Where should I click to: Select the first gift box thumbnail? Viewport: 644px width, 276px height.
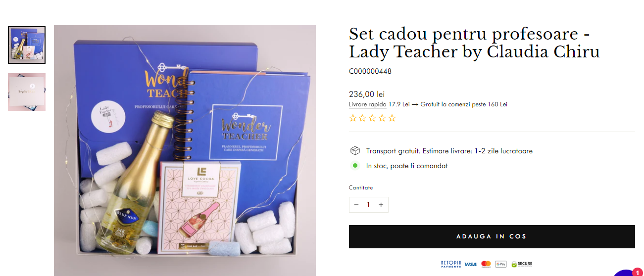pyautogui.click(x=27, y=45)
